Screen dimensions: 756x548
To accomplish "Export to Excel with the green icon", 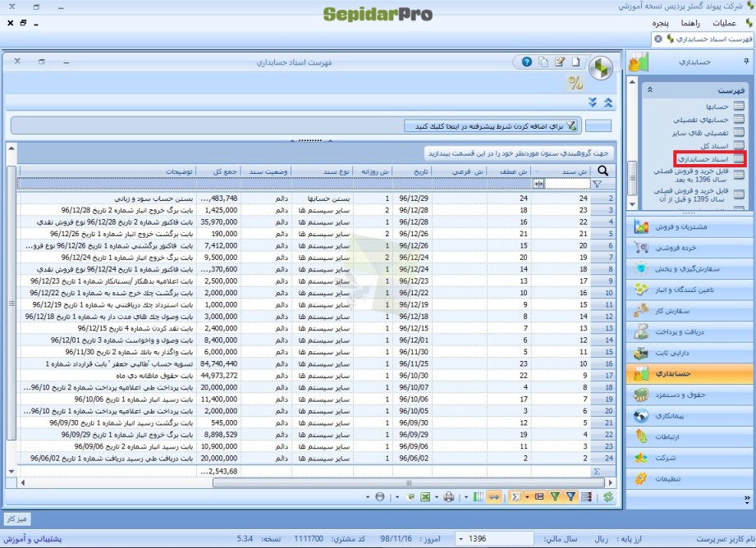I will [425, 497].
